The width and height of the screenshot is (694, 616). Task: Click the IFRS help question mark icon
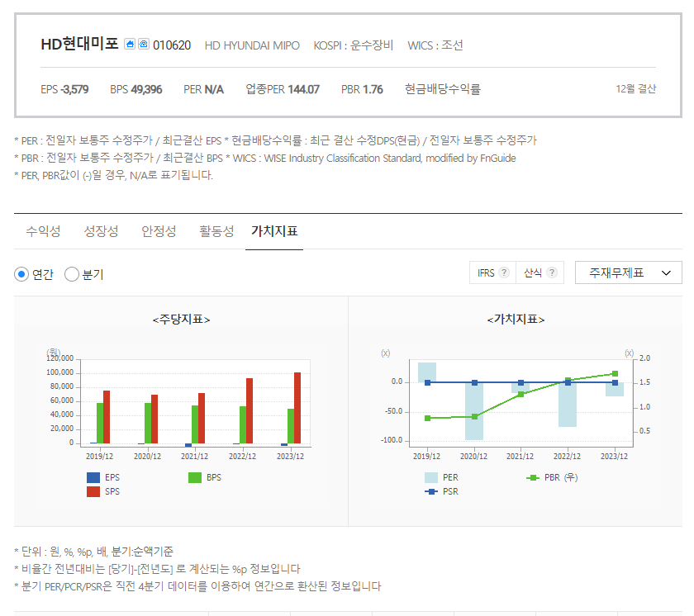coord(504,272)
